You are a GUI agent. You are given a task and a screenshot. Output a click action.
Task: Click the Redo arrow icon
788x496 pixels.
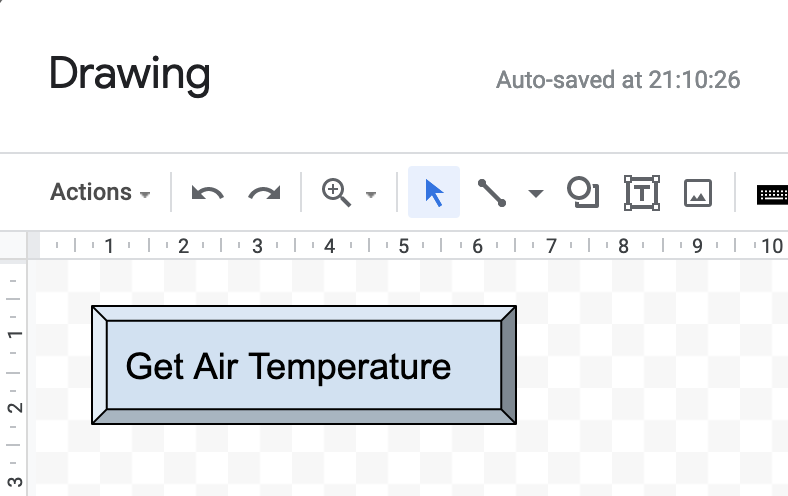click(264, 193)
